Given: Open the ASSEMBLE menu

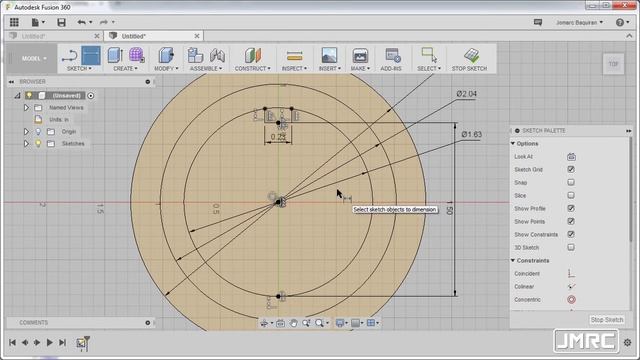Looking at the screenshot, I should point(206,69).
